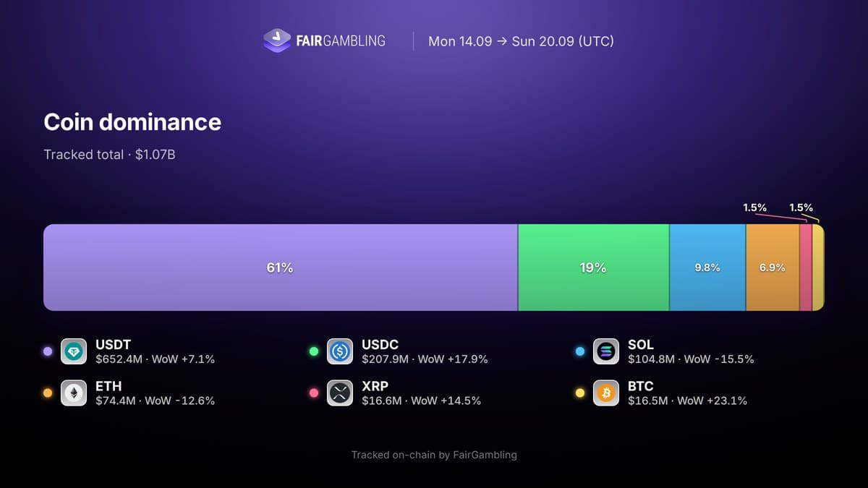Click the SOL Solana coin icon

click(x=606, y=351)
